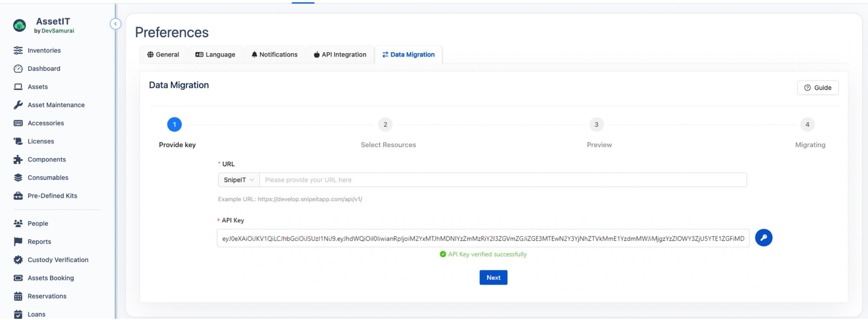Collapse the sidebar with chevron button
Screen dimensions: 868x320
(115, 24)
